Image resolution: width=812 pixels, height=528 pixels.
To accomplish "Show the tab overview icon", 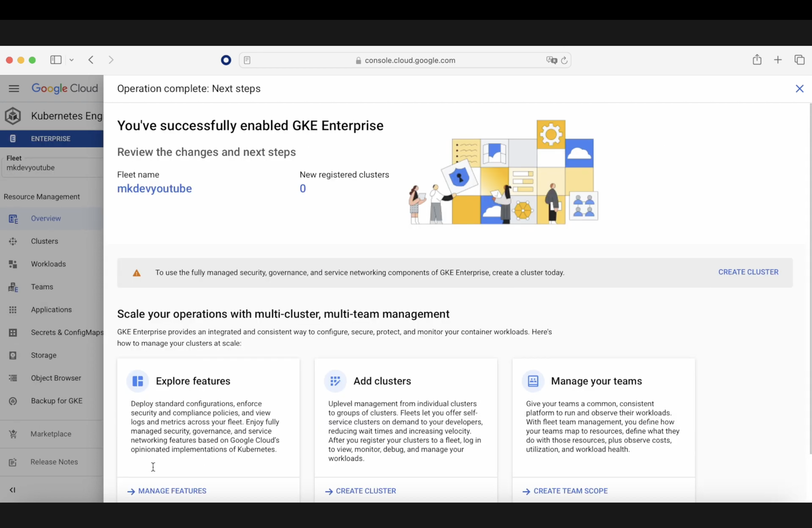I will pos(799,60).
